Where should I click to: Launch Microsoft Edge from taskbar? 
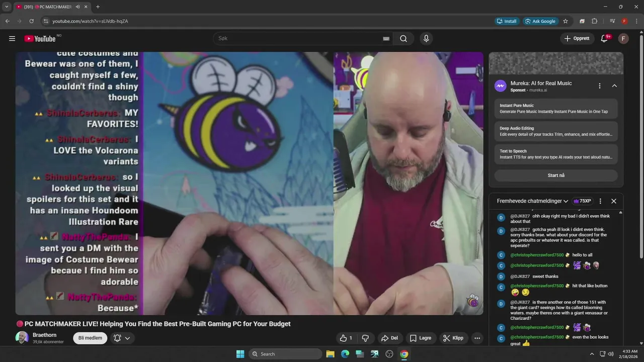(345, 354)
